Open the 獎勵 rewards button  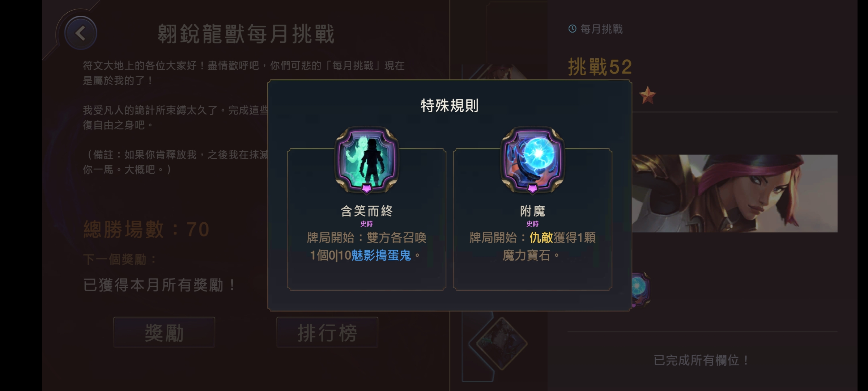[x=164, y=332]
